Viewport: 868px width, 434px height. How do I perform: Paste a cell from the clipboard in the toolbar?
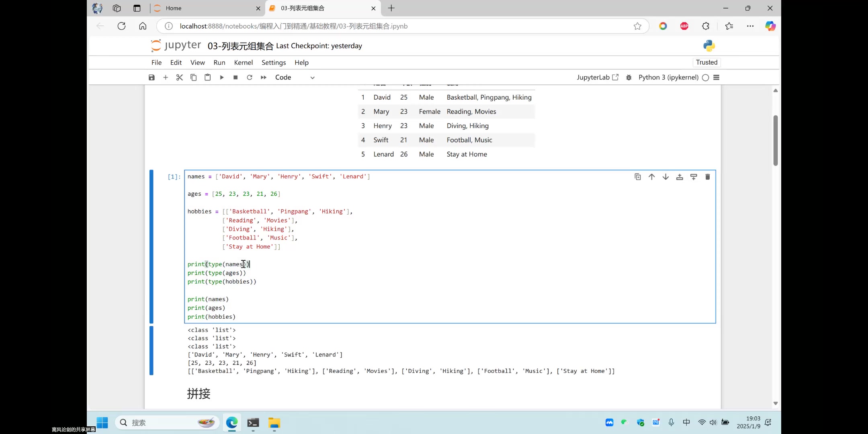[207, 78]
